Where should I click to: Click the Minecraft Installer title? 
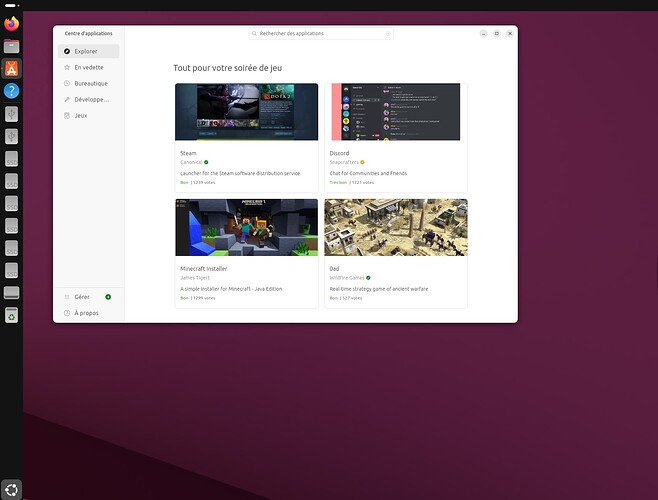(x=204, y=268)
